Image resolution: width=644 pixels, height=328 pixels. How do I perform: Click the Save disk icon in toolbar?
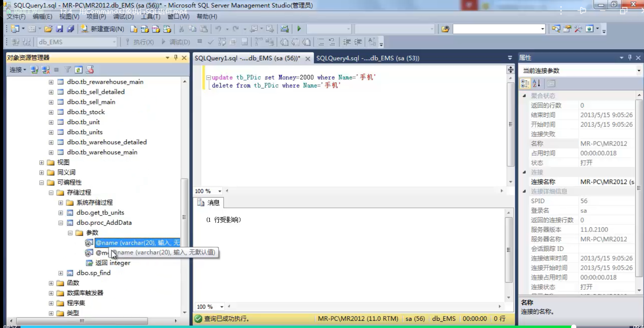(59, 29)
